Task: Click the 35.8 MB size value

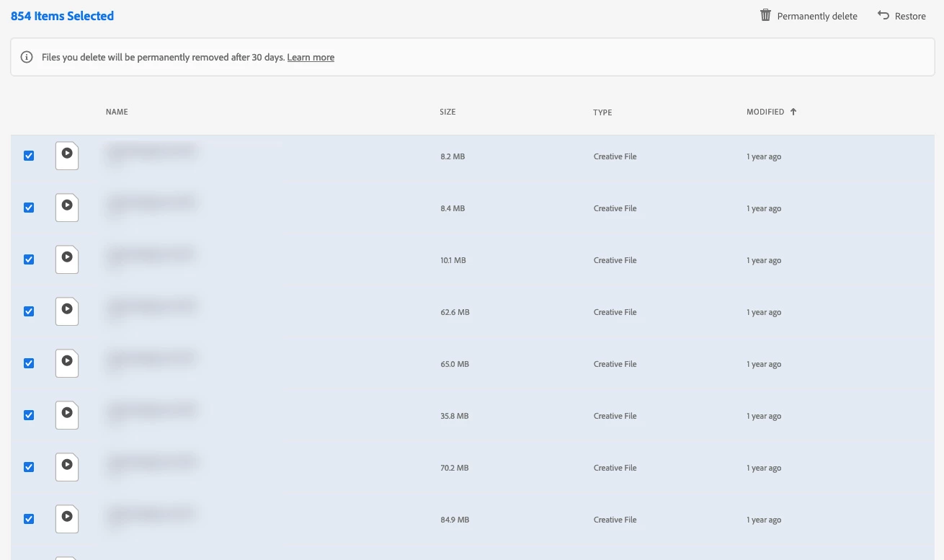Action: click(454, 416)
